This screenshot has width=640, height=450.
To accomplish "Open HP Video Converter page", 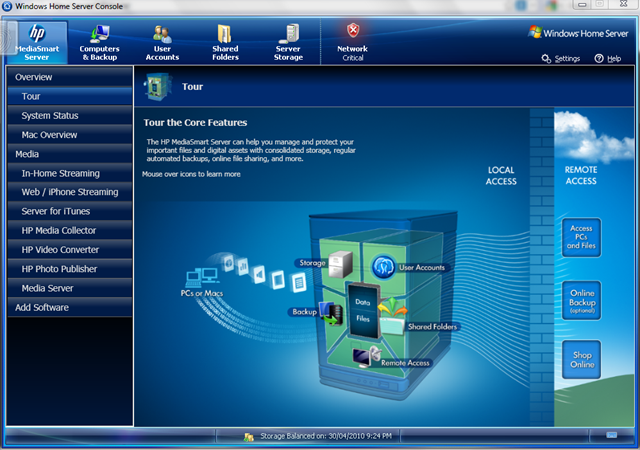I will (70, 250).
